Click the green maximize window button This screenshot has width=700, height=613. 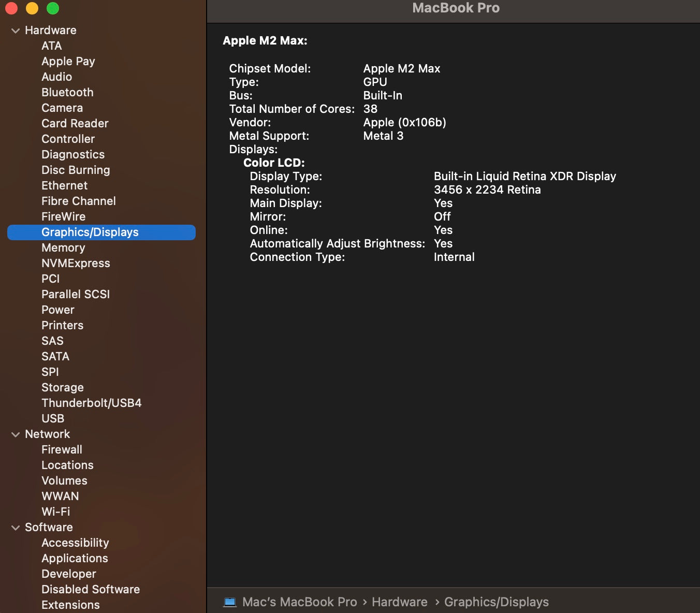53,8
